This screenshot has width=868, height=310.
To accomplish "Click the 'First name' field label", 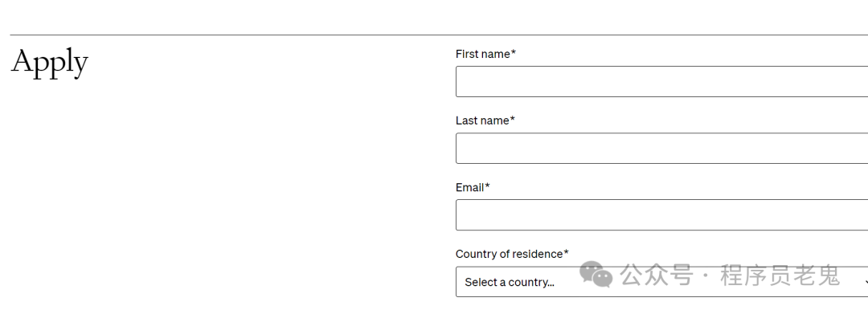I will [x=483, y=54].
